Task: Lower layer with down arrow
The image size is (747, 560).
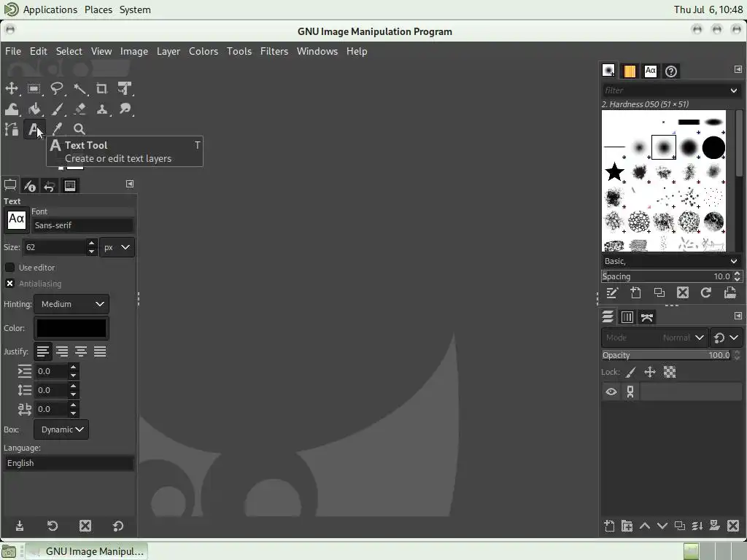Action: pyautogui.click(x=662, y=526)
